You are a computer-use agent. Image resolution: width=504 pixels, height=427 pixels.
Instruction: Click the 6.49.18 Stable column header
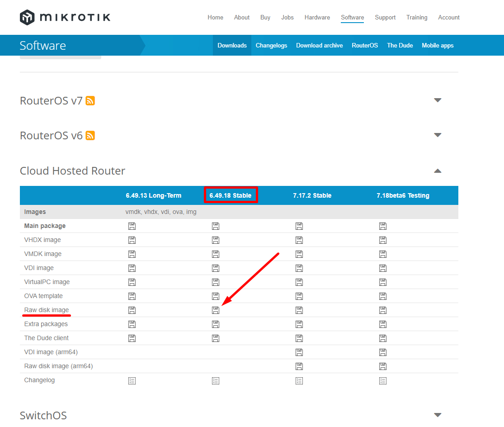[x=231, y=195]
